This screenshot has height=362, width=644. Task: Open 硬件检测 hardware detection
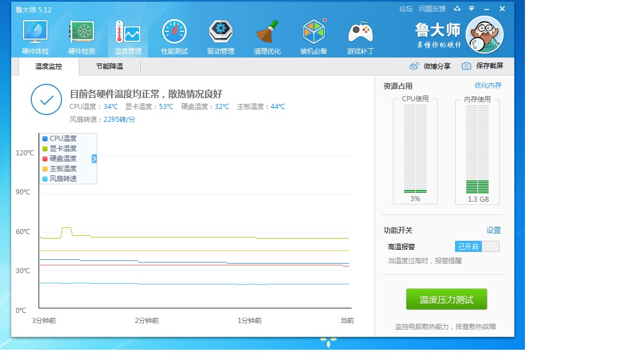coord(81,37)
